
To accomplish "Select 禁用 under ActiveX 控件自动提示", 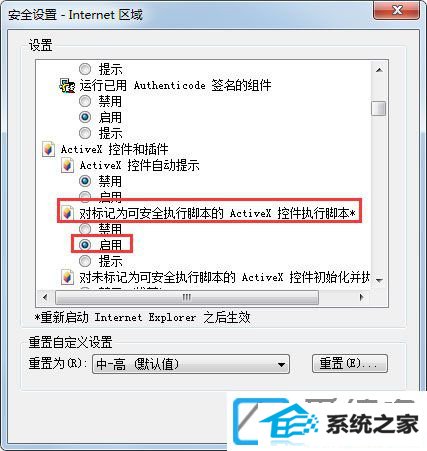I will (85, 181).
